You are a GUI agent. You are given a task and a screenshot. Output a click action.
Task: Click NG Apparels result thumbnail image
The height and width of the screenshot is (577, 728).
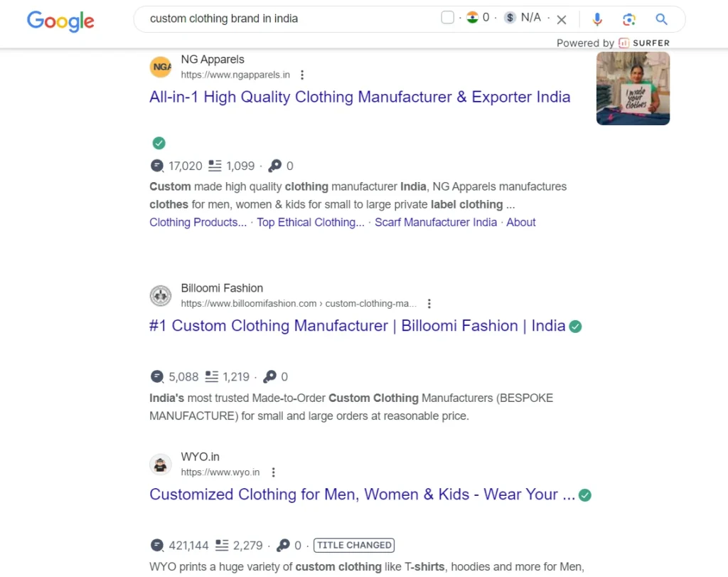click(x=633, y=88)
